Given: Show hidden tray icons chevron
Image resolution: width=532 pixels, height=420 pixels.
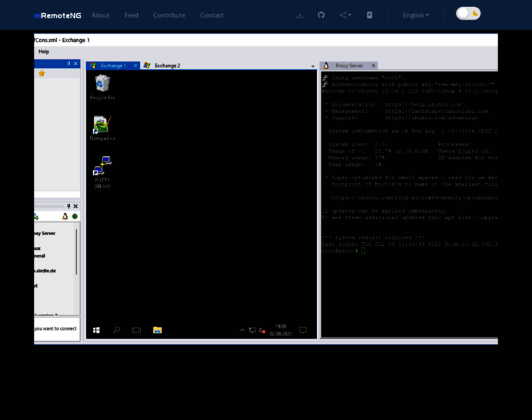Looking at the screenshot, I should (242, 330).
